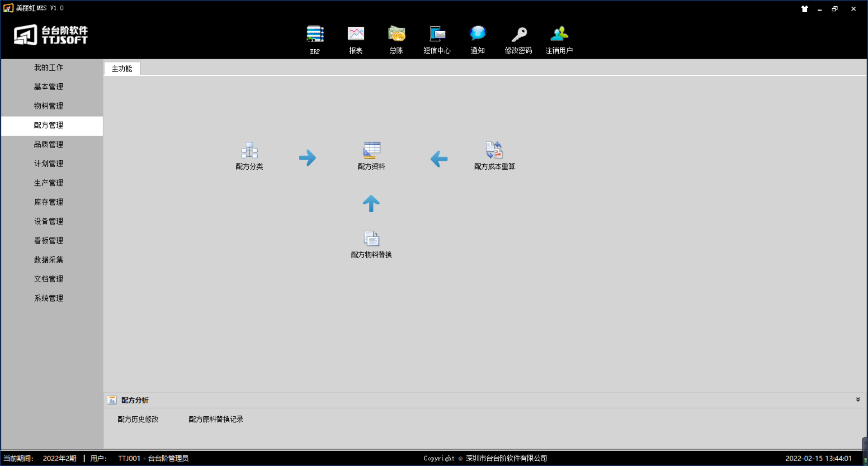Click the skin theme shirt icon
Screen dimensions: 868x466
pyautogui.click(x=804, y=9)
